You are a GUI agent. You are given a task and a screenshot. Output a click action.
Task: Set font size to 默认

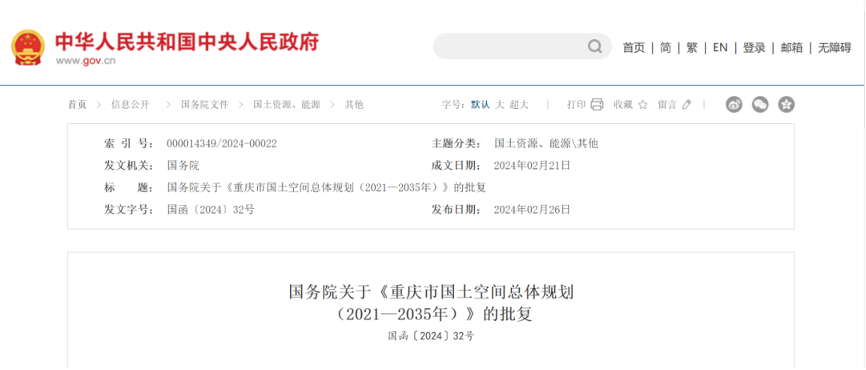(x=480, y=105)
